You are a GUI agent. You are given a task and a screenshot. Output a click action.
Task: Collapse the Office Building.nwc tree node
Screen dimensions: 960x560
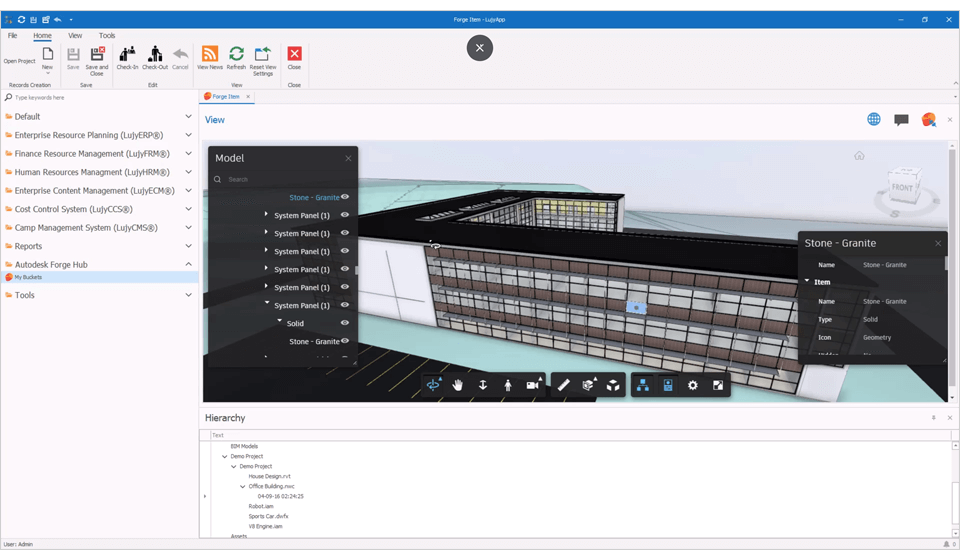[243, 487]
